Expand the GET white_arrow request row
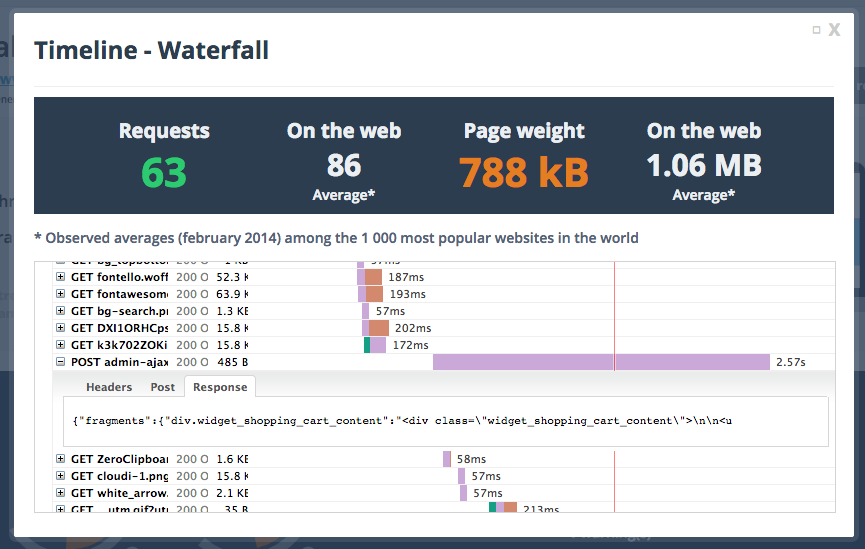 [x=61, y=493]
